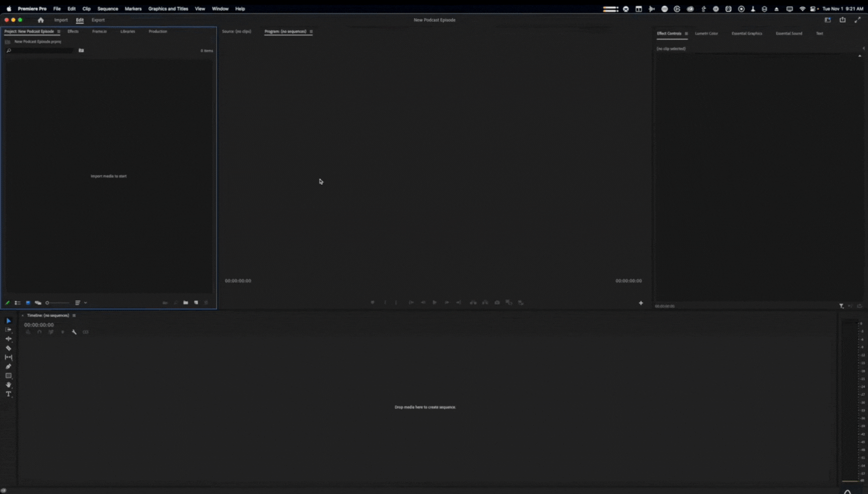Select the Pen tool
Viewport: 868px width, 494px height.
(x=9, y=367)
